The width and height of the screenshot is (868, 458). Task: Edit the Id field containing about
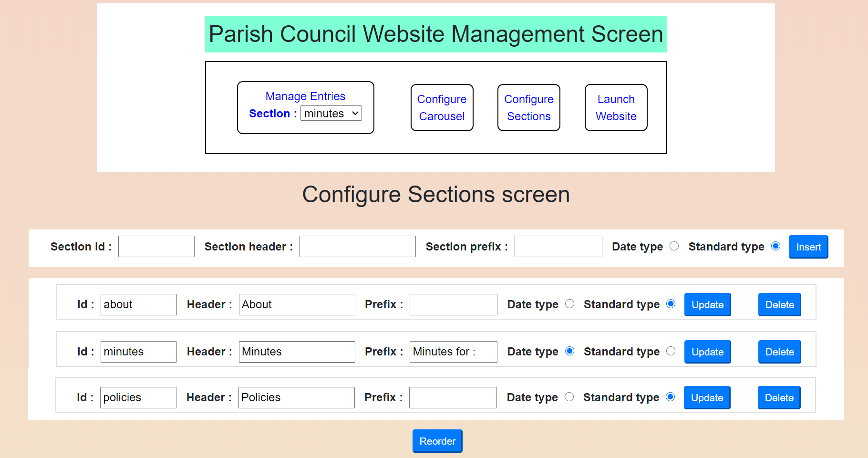point(138,304)
